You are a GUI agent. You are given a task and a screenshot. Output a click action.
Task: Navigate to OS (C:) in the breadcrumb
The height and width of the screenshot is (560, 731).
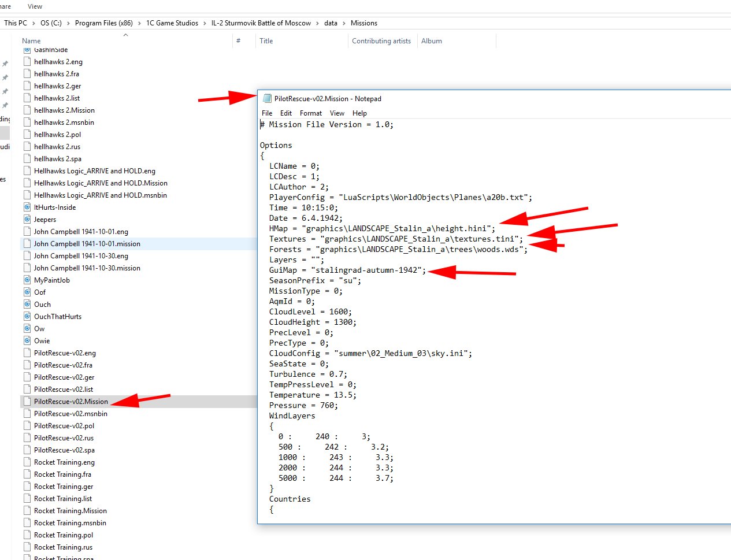[x=51, y=23]
